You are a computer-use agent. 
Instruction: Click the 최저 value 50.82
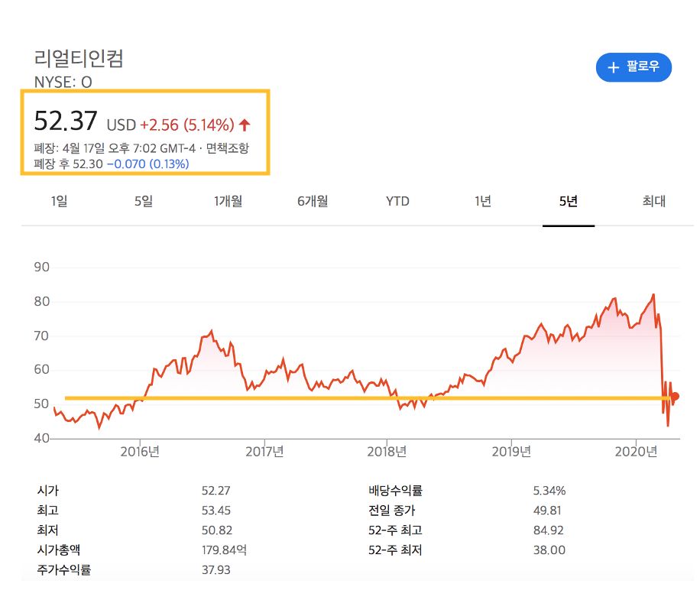tap(216, 530)
